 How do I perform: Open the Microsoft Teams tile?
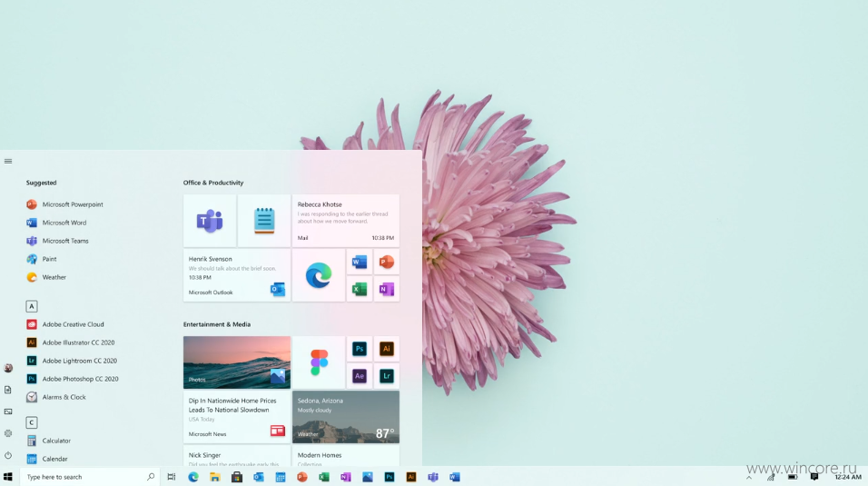pyautogui.click(x=210, y=221)
